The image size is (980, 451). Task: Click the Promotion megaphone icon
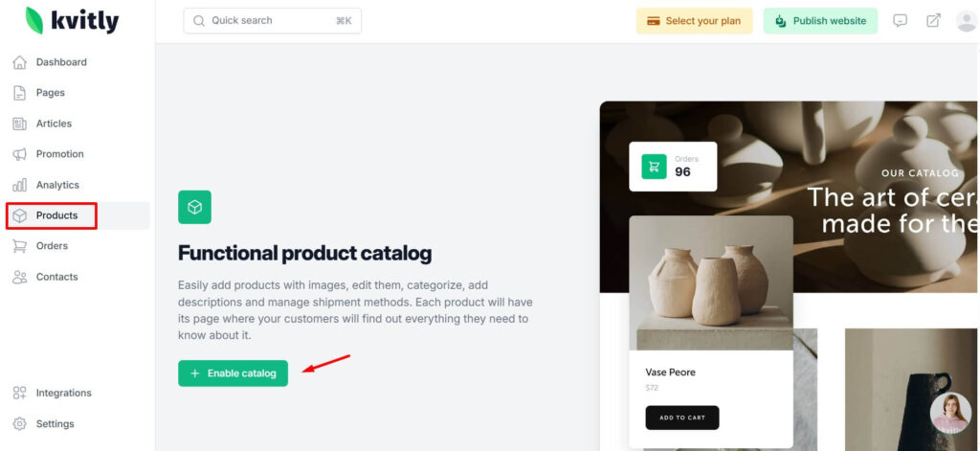point(19,154)
